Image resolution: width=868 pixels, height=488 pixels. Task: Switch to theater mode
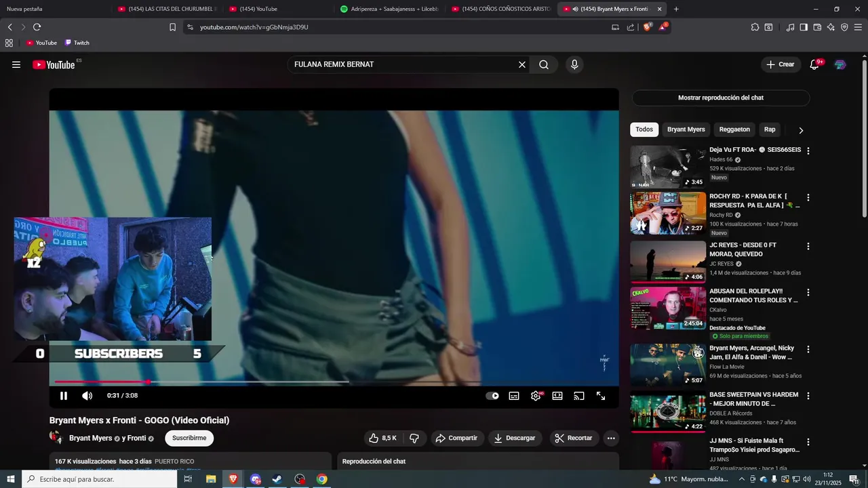[557, 396]
